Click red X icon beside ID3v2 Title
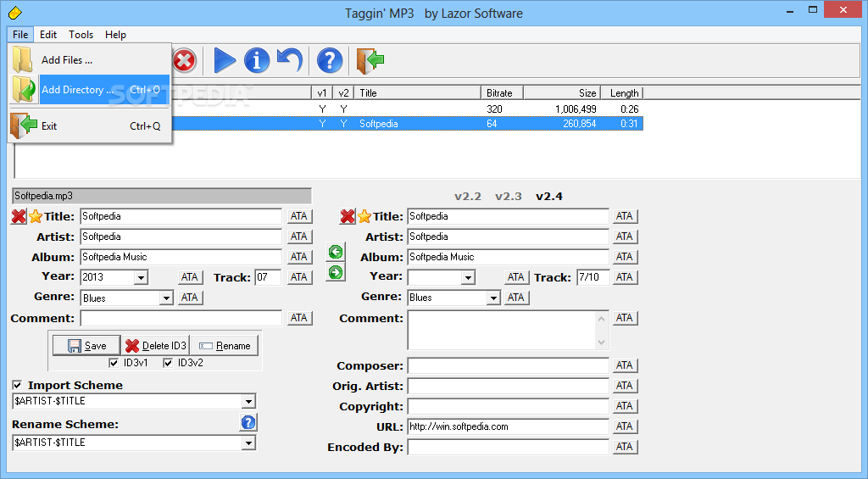Image resolution: width=868 pixels, height=479 pixels. (x=347, y=216)
